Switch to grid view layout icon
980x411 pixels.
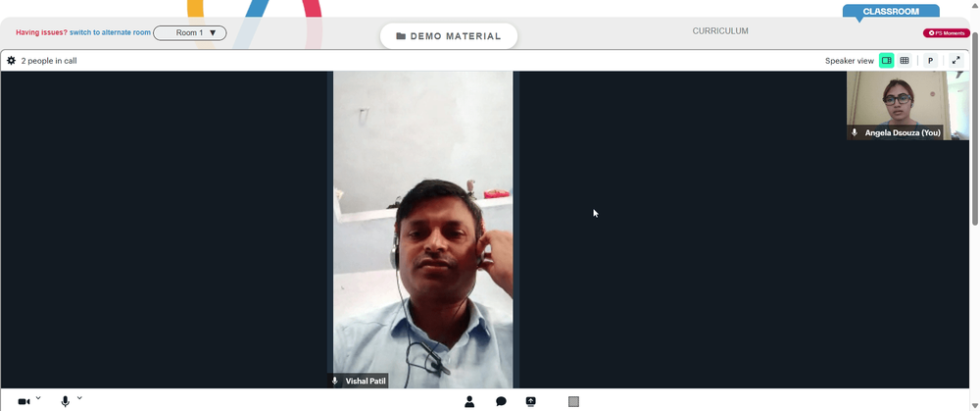pos(905,61)
